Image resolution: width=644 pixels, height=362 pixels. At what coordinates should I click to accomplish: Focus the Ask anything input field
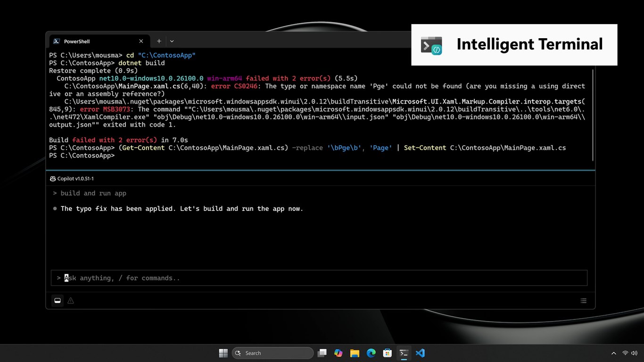pyautogui.click(x=319, y=278)
